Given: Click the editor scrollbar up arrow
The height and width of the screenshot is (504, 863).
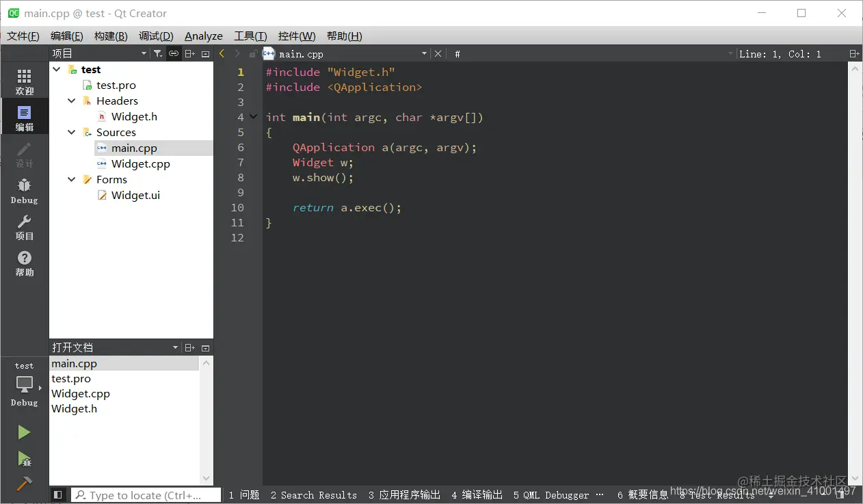Looking at the screenshot, I should coord(854,68).
